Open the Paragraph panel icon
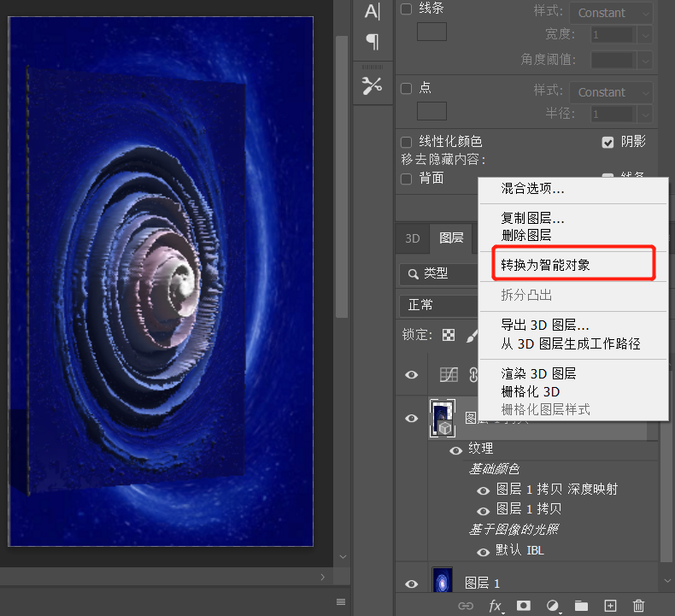The width and height of the screenshot is (675, 616). point(373,42)
